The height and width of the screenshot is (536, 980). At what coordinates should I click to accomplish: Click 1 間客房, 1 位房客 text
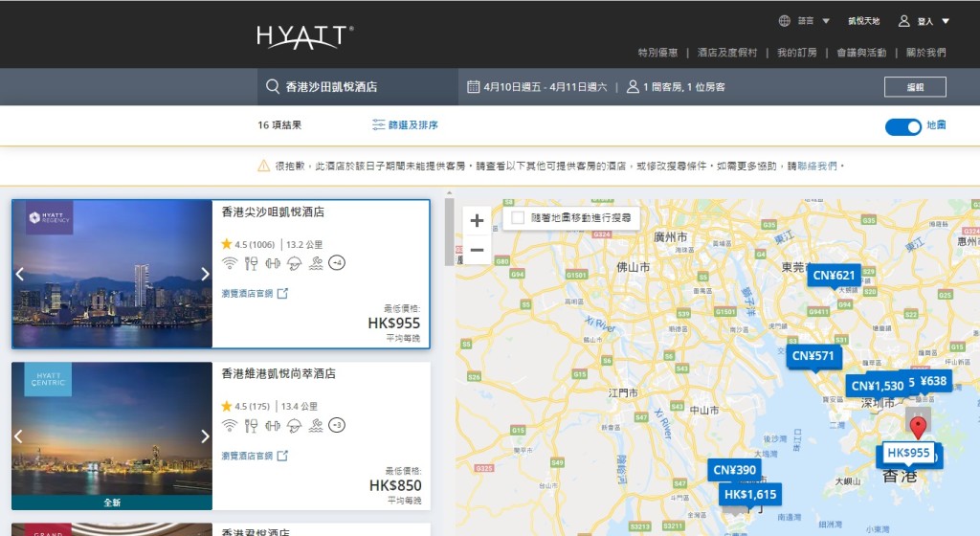point(683,87)
